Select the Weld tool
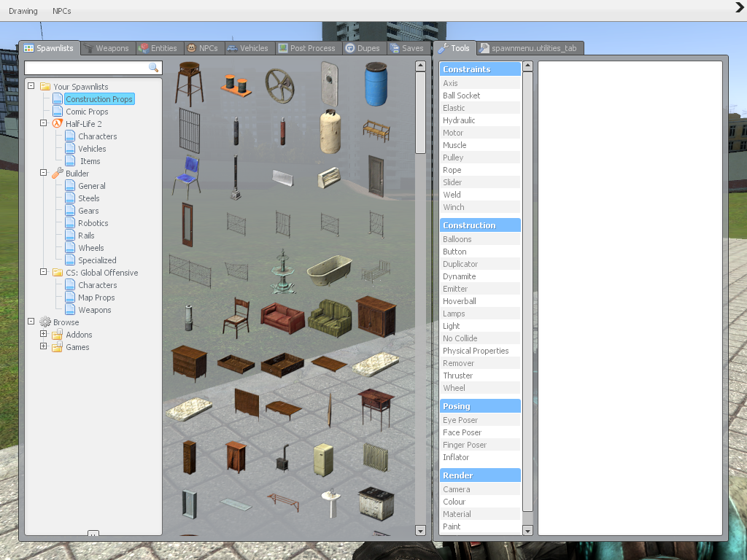This screenshot has height=560, width=747. tap(480, 194)
